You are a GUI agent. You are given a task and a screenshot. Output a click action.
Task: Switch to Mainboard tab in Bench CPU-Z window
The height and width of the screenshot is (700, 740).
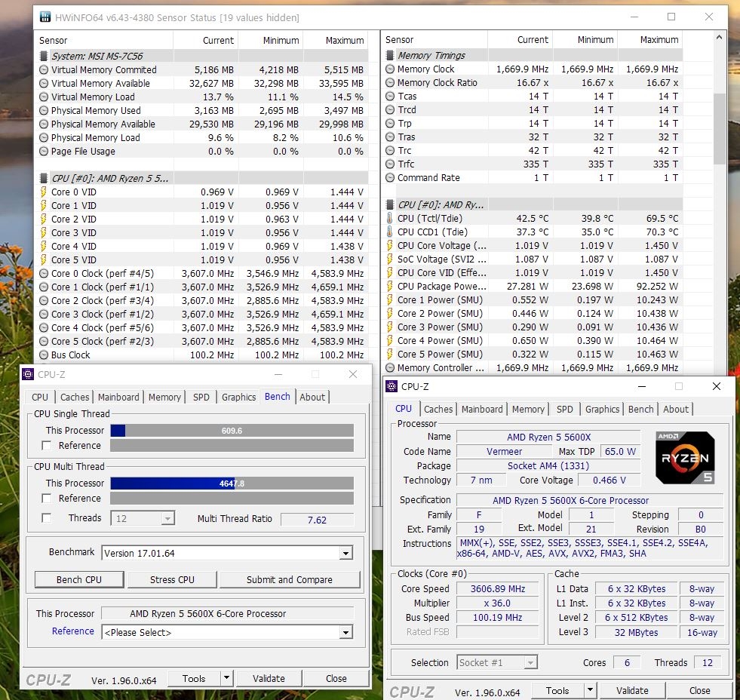(118, 398)
